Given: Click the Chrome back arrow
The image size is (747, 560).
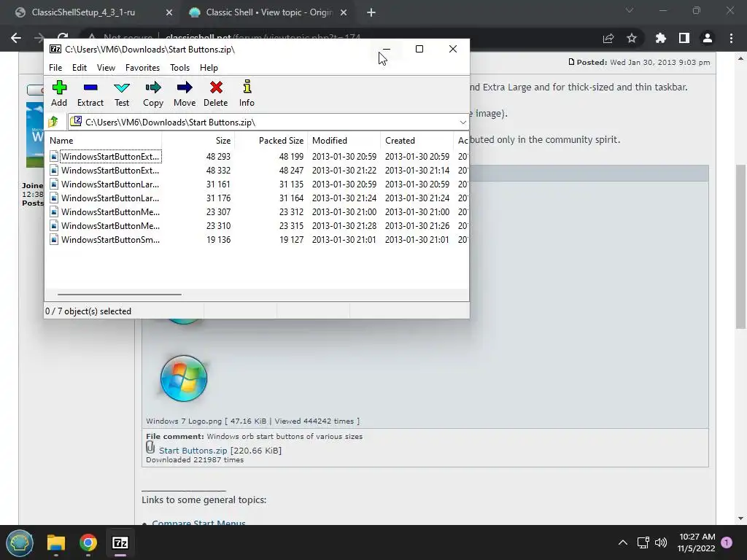Looking at the screenshot, I should click(x=16, y=38).
